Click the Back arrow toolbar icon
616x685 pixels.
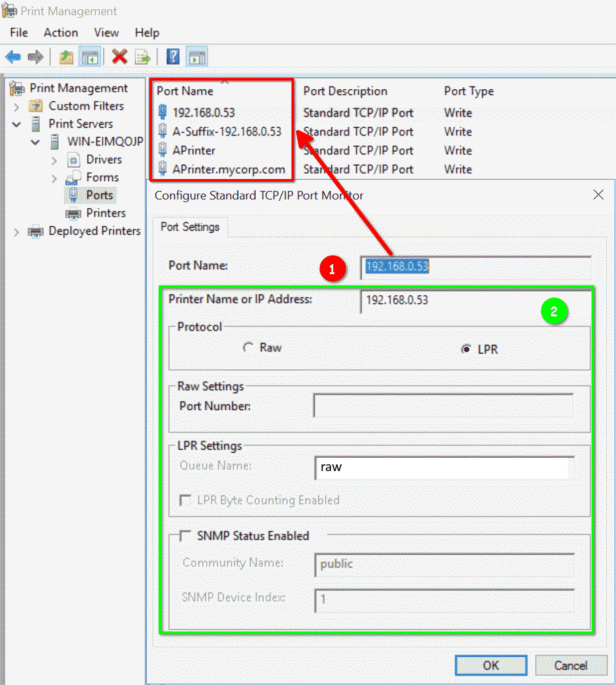(x=13, y=57)
